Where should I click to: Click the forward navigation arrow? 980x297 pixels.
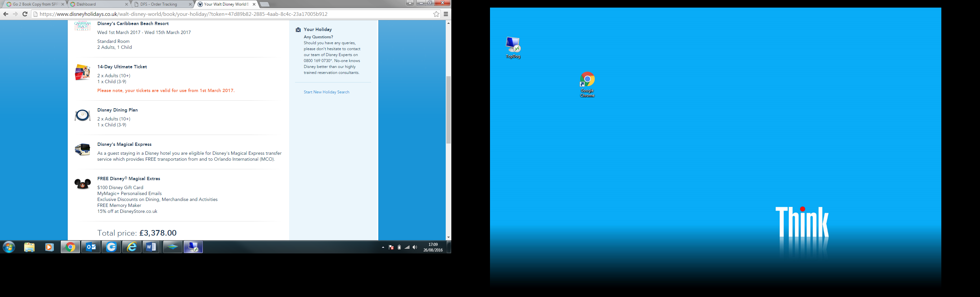pyautogui.click(x=15, y=14)
